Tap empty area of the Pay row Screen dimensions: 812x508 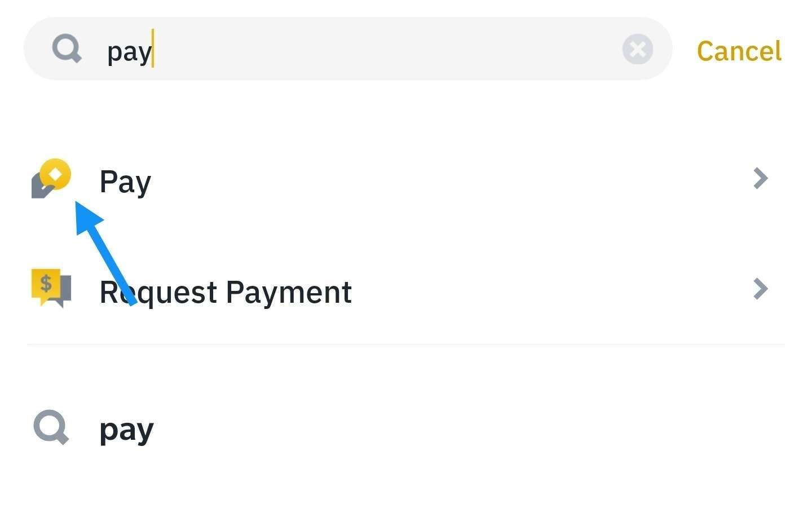click(x=451, y=180)
